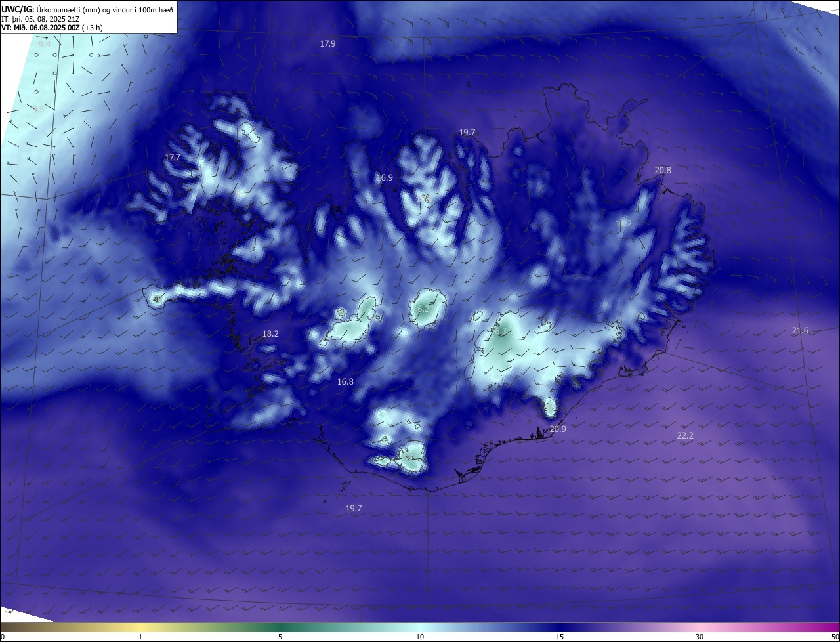Click the 10 tick on the color scale
This screenshot has width=840, height=642.
(x=420, y=637)
